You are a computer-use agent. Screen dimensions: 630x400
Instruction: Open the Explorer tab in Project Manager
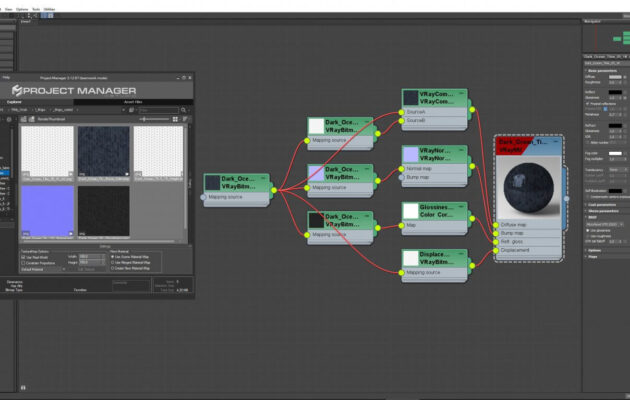point(15,101)
